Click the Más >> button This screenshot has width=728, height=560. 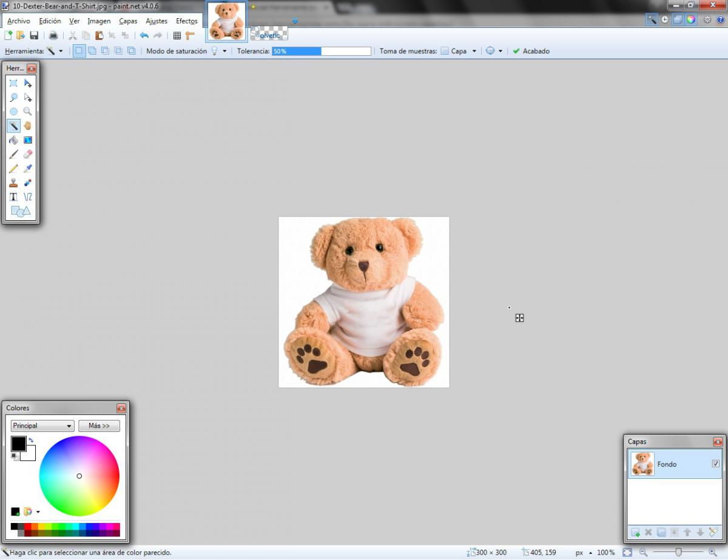point(99,426)
